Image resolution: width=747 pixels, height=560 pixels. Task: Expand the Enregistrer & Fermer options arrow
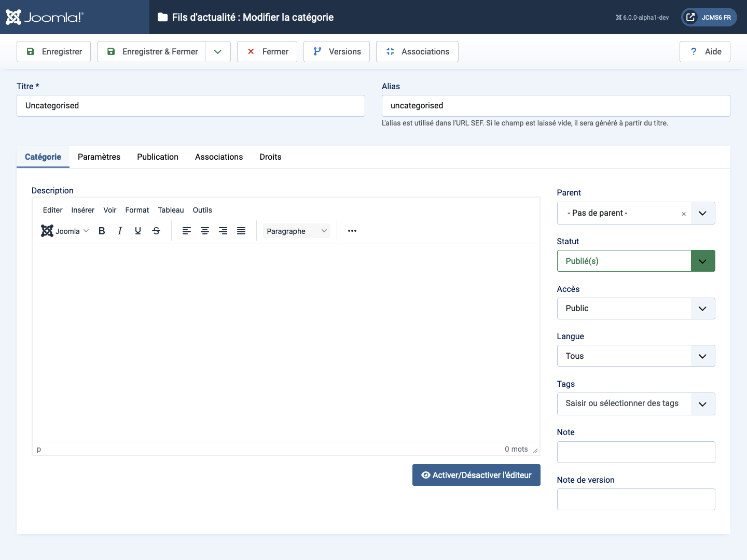tap(218, 52)
